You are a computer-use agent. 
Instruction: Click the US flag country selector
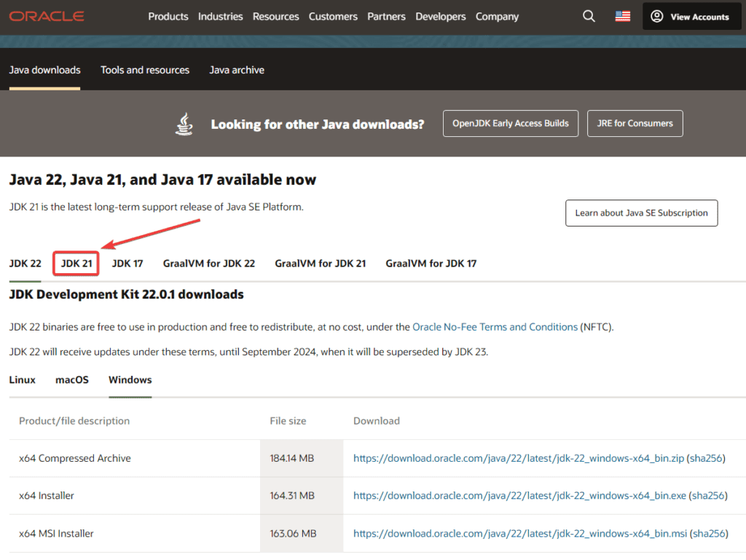click(x=623, y=16)
